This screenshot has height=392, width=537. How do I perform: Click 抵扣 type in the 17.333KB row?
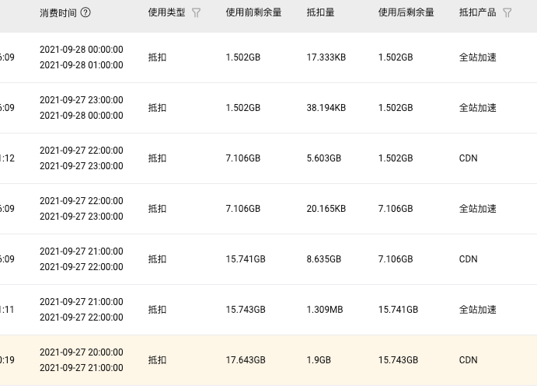click(157, 57)
